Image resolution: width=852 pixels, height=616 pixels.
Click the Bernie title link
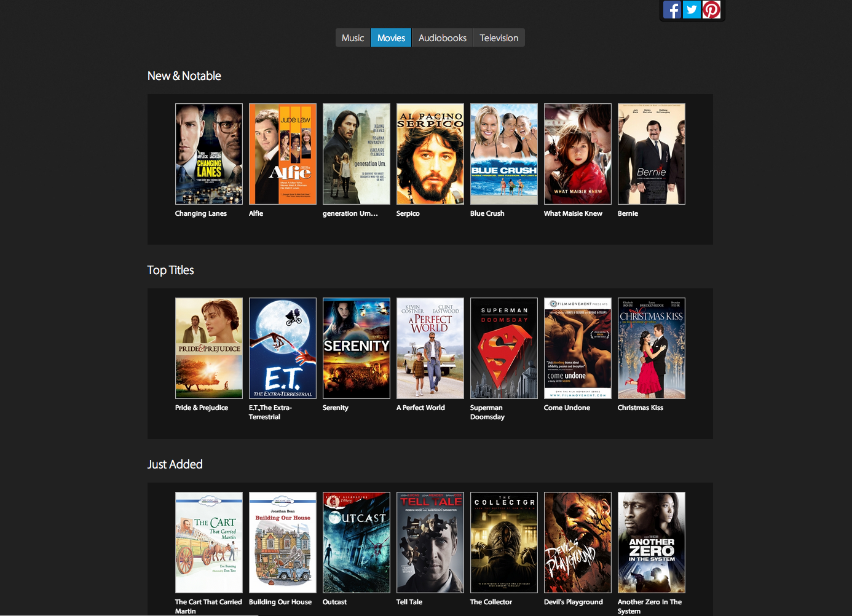pos(628,213)
